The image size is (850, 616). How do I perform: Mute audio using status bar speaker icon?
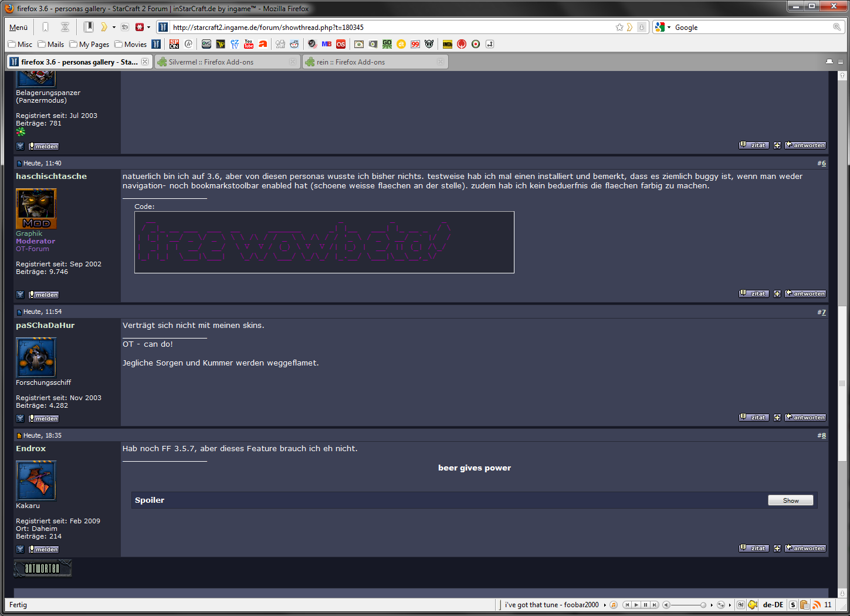click(666, 605)
